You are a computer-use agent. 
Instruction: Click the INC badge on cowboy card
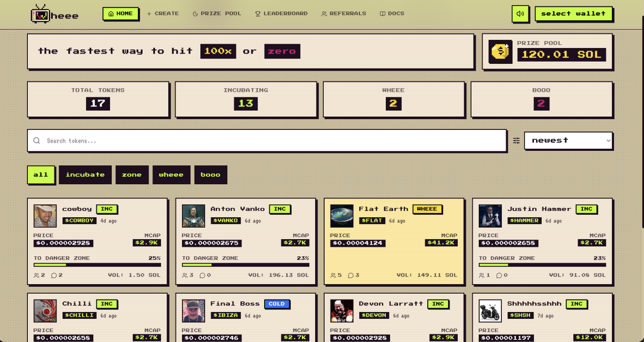[x=107, y=209]
